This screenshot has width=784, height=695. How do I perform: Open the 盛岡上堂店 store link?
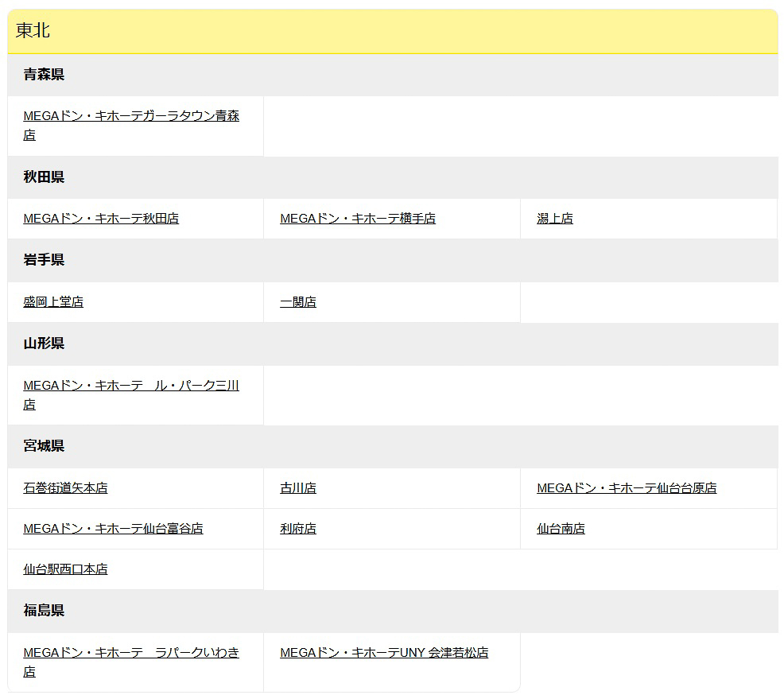tap(53, 302)
